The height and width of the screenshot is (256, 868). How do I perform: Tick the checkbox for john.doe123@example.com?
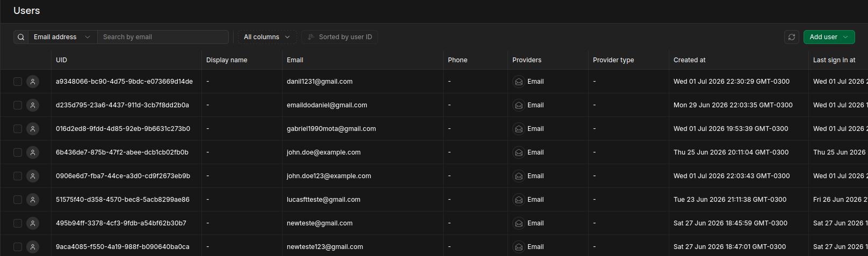[18, 176]
